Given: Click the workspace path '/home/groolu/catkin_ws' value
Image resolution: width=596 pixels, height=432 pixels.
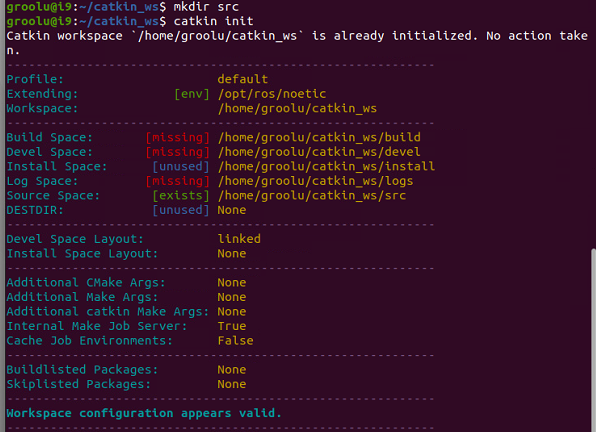Looking at the screenshot, I should [297, 108].
